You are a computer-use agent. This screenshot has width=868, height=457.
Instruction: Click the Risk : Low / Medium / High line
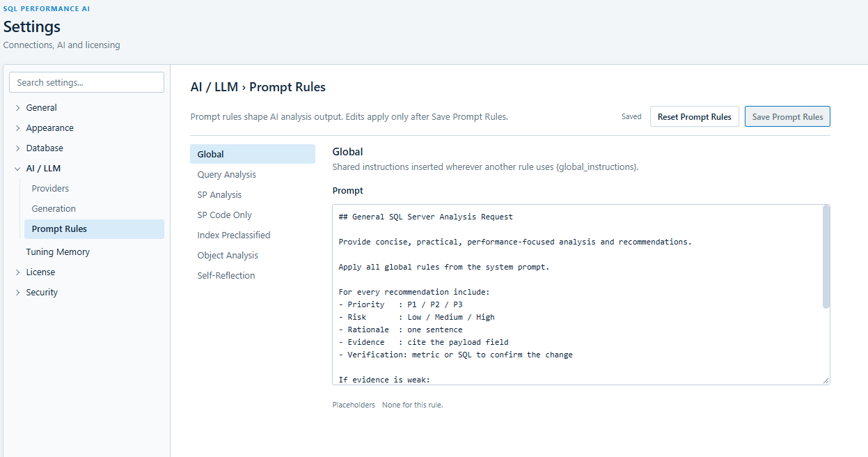tap(417, 317)
